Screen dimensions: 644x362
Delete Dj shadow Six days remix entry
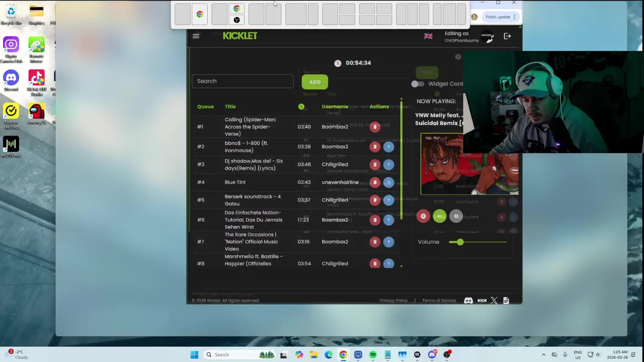point(375,164)
